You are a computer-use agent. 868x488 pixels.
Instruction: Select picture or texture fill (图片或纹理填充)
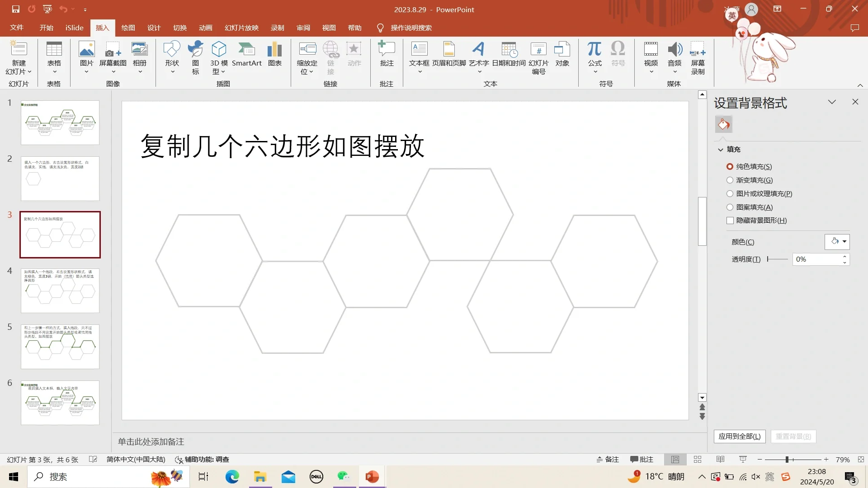730,193
